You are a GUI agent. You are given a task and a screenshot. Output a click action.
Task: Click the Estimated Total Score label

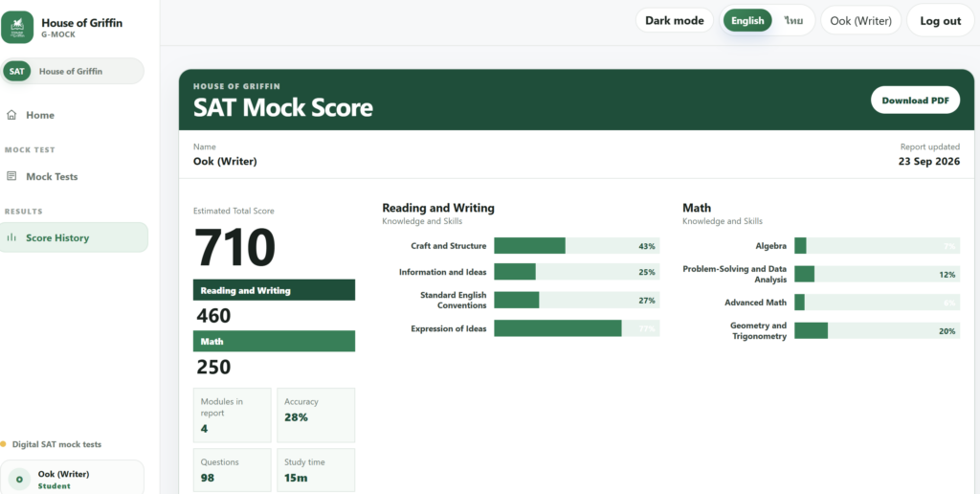tap(234, 211)
